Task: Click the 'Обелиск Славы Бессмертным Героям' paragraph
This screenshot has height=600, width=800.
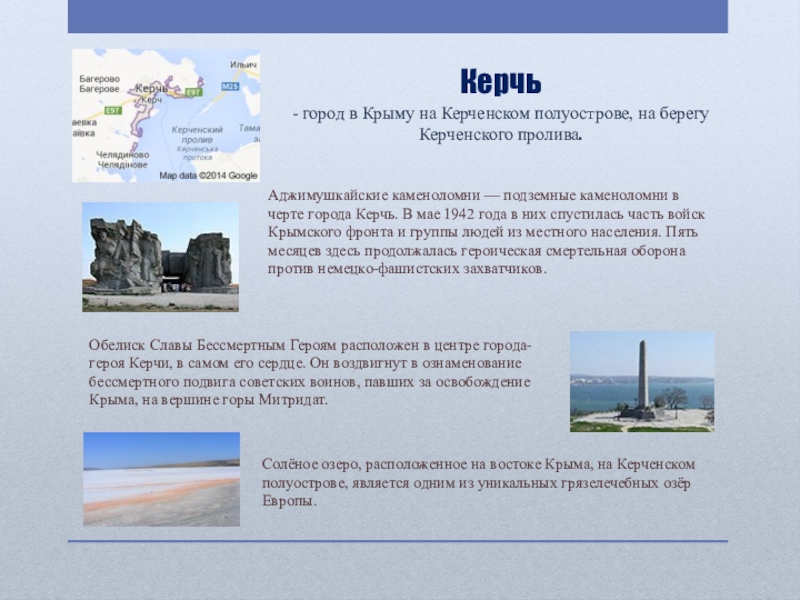Action: coord(310,372)
